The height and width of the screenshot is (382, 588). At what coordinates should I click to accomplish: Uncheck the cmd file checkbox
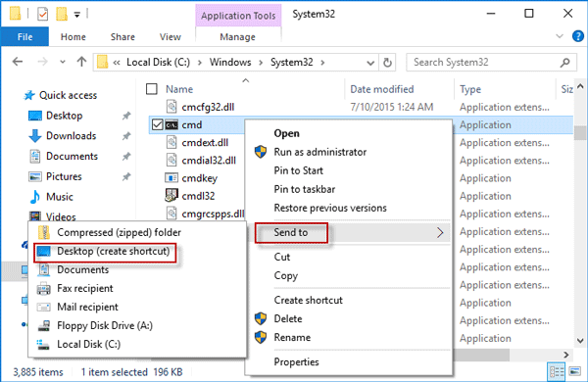157,124
